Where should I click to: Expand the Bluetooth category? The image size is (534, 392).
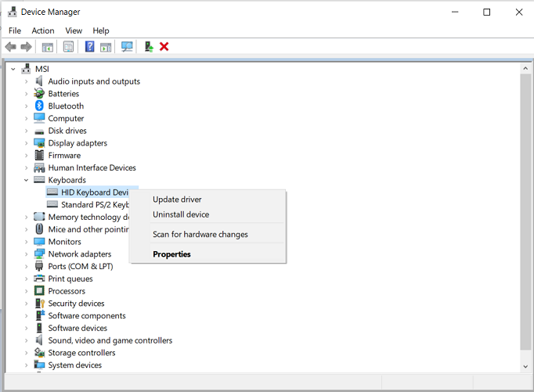[x=26, y=106]
